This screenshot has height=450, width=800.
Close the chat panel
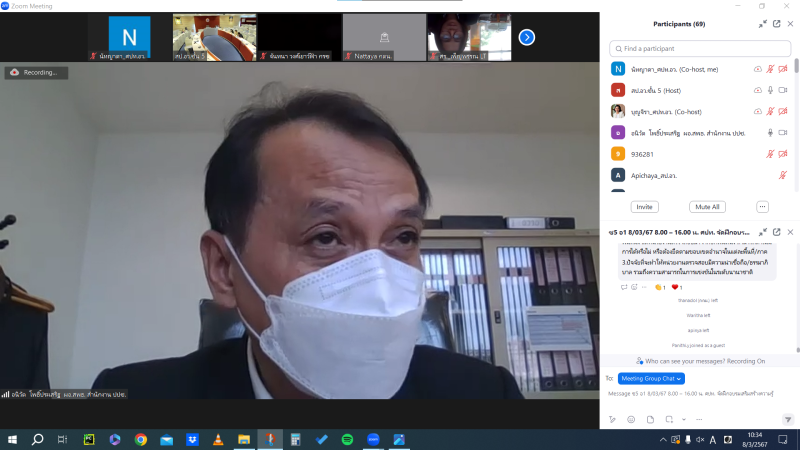790,232
